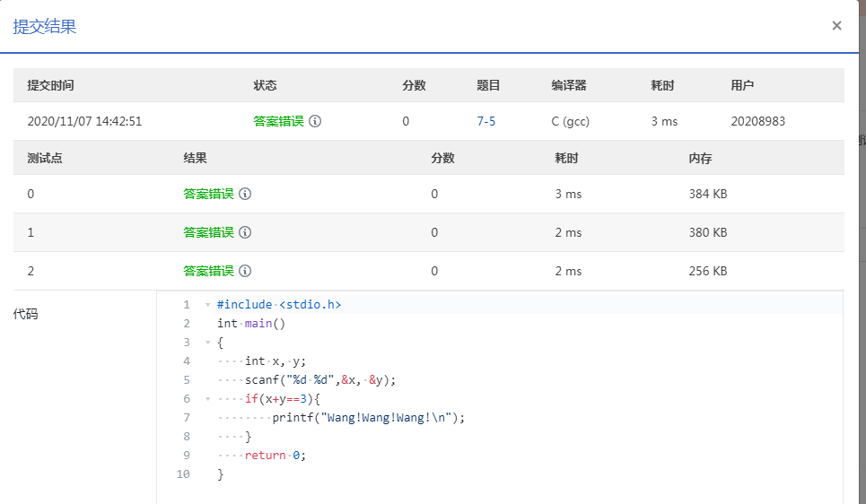This screenshot has height=504, width=866.
Task: Click user ID 20208983
Action: coord(757,121)
